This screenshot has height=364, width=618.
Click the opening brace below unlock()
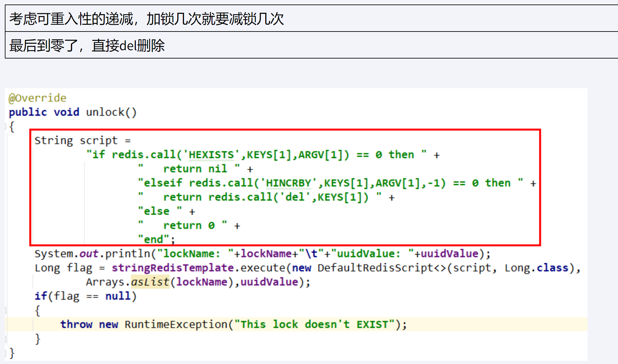pos(12,126)
